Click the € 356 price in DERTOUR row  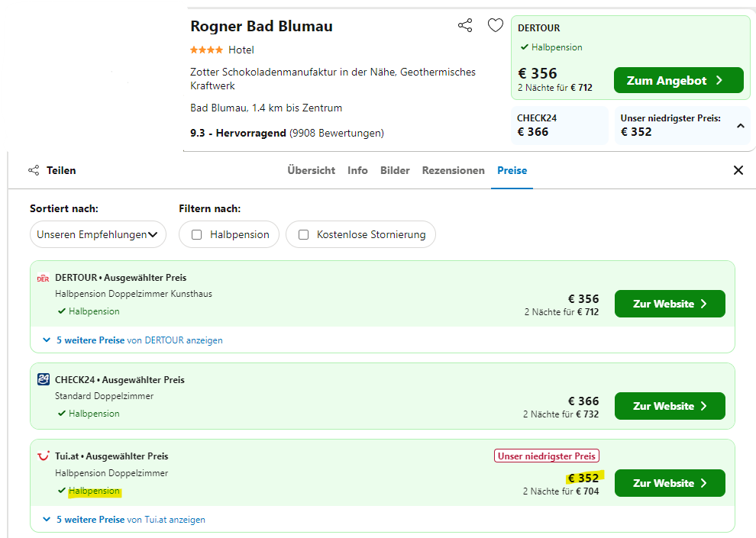(583, 298)
